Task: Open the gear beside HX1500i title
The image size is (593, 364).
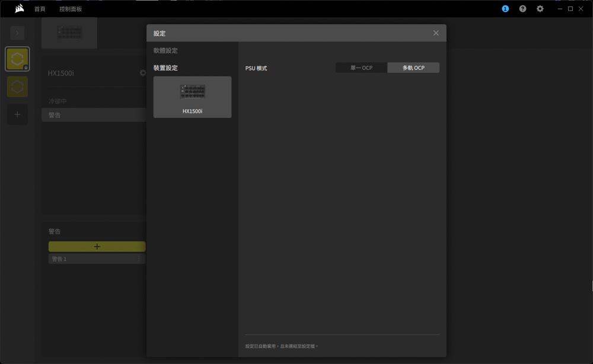Action: click(x=142, y=73)
